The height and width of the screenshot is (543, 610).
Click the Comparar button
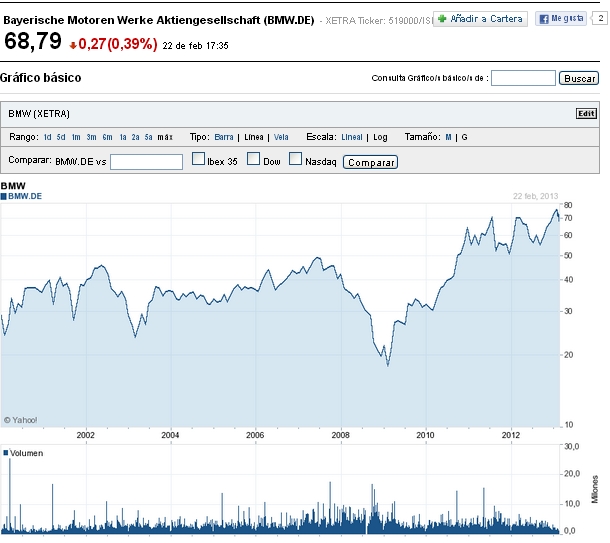[370, 162]
